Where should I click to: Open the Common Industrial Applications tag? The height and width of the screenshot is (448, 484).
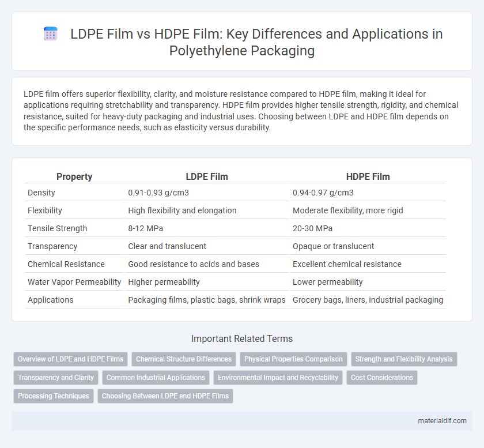tap(156, 378)
